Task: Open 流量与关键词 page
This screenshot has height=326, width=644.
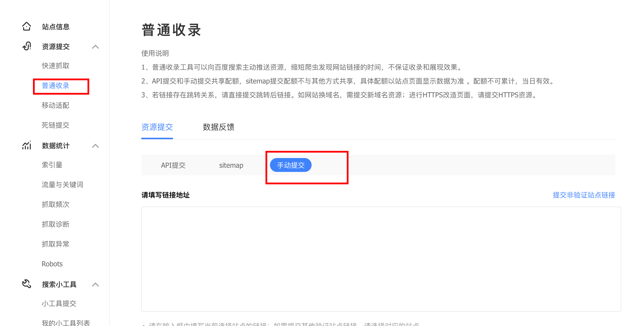Action: point(62,185)
